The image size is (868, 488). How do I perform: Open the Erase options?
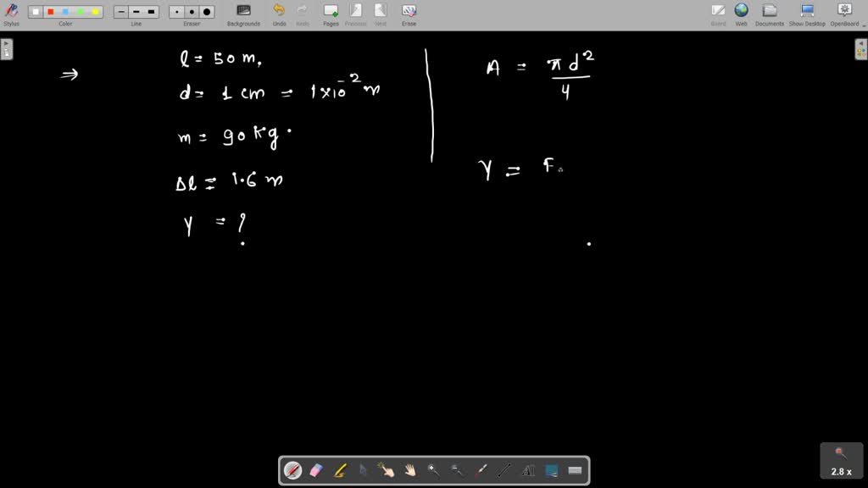tap(409, 14)
